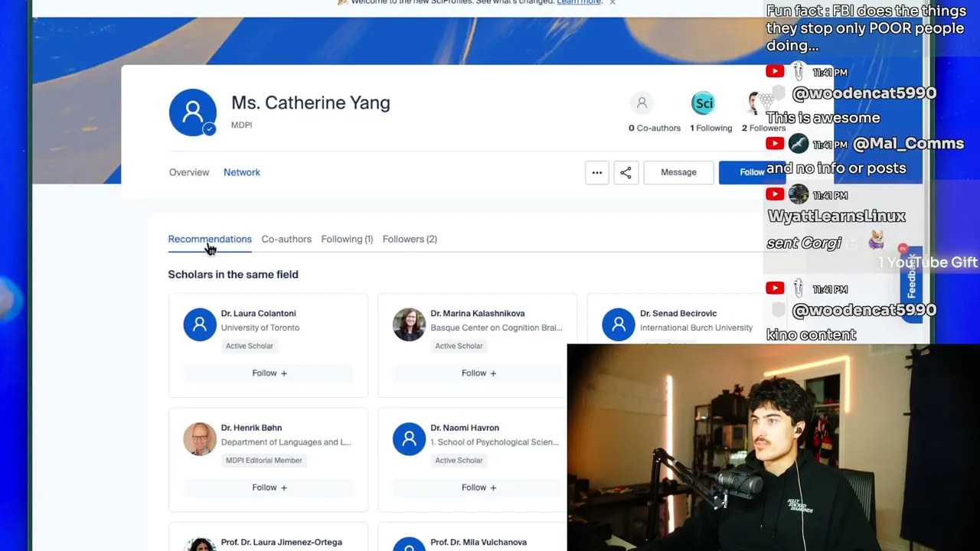The width and height of the screenshot is (980, 551).
Task: Follow Dr. Laura Colantoni
Action: 269,373
